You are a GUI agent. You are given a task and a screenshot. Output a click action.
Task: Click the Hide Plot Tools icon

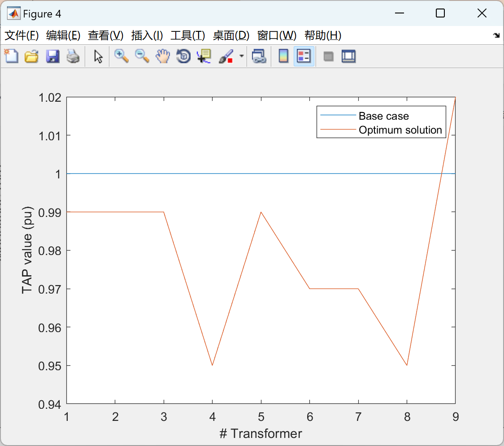click(x=328, y=56)
